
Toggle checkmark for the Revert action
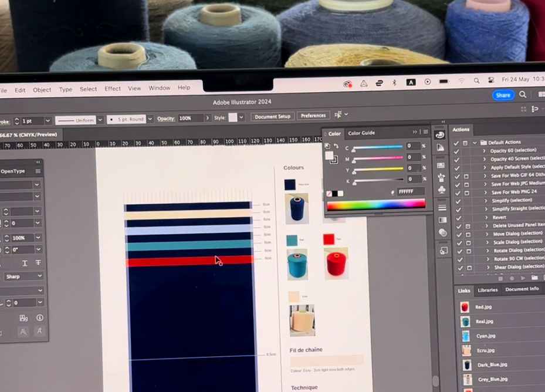click(x=458, y=217)
